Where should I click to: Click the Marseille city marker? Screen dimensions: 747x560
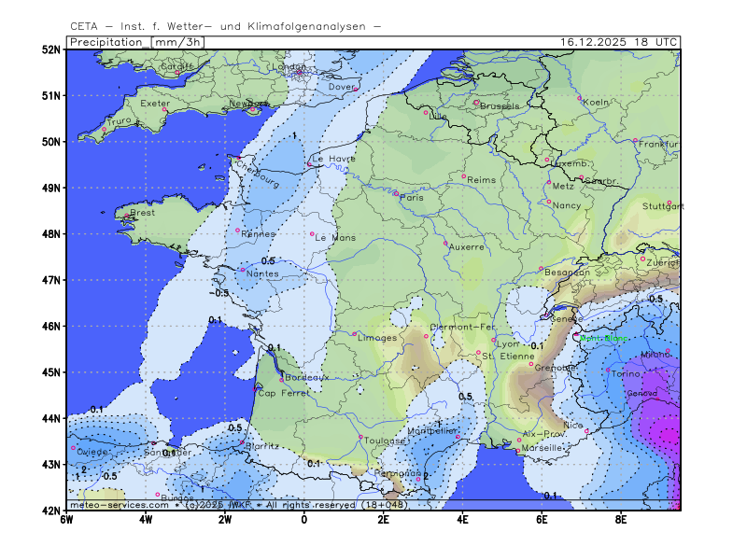(517, 451)
